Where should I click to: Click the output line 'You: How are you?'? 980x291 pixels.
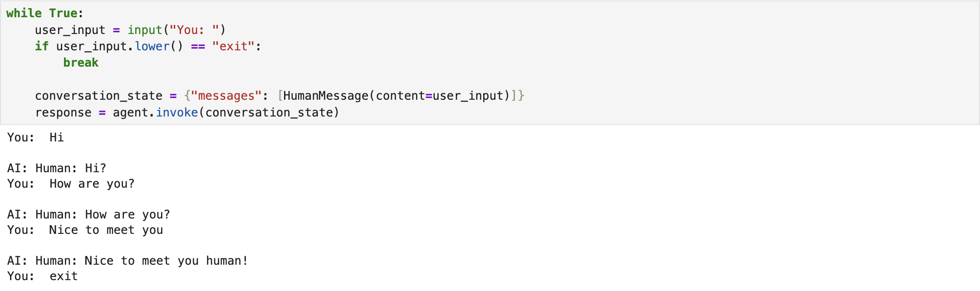click(x=71, y=184)
